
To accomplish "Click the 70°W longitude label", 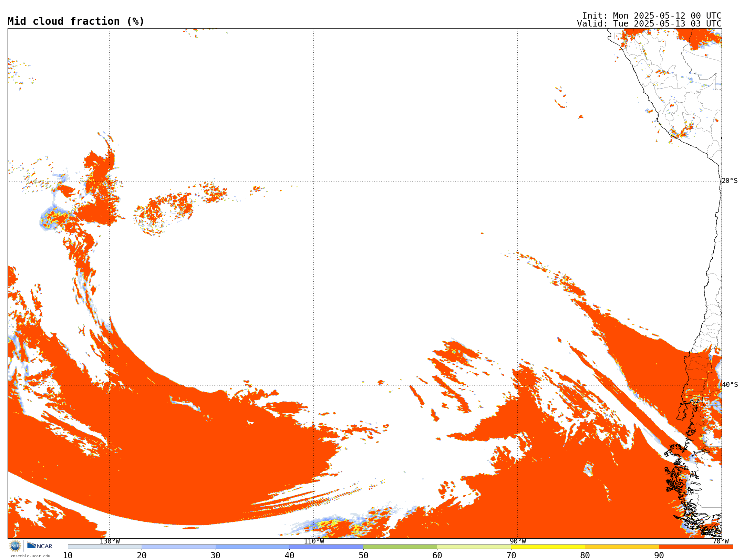I will [x=721, y=541].
